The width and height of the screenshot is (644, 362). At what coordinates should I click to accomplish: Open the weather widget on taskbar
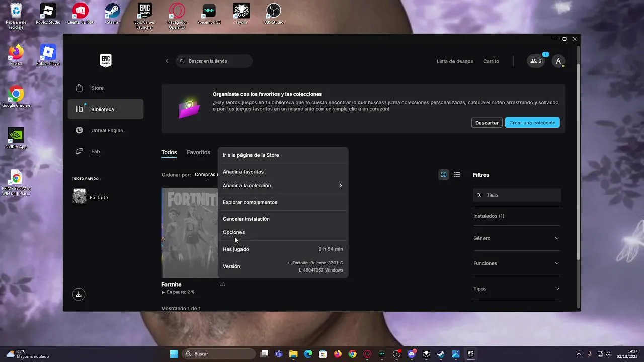[28, 354]
